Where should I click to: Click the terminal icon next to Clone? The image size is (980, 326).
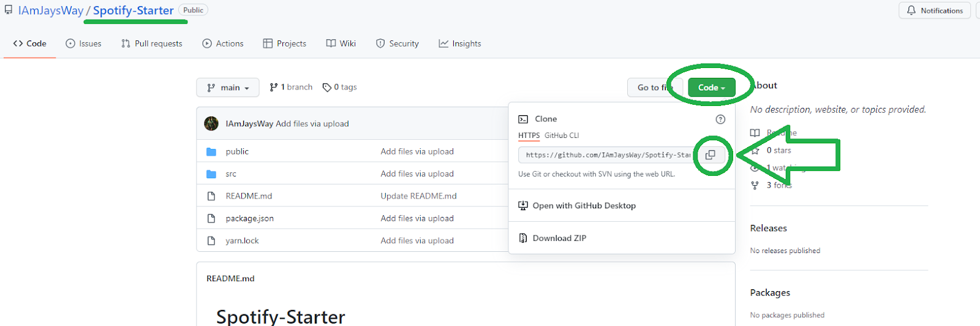pos(523,119)
